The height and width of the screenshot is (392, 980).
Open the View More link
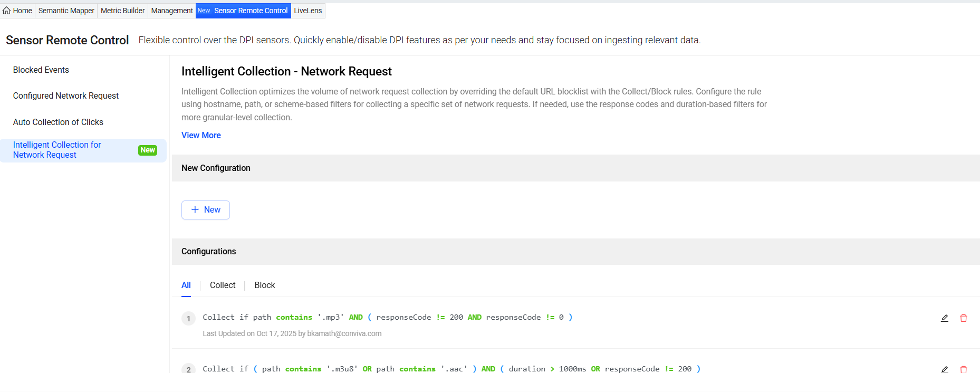point(201,136)
